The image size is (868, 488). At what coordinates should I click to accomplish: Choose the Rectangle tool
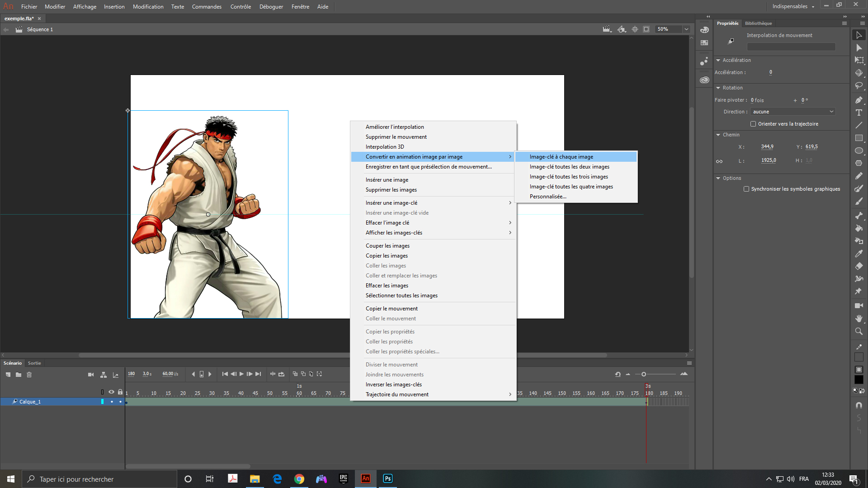pyautogui.click(x=859, y=138)
